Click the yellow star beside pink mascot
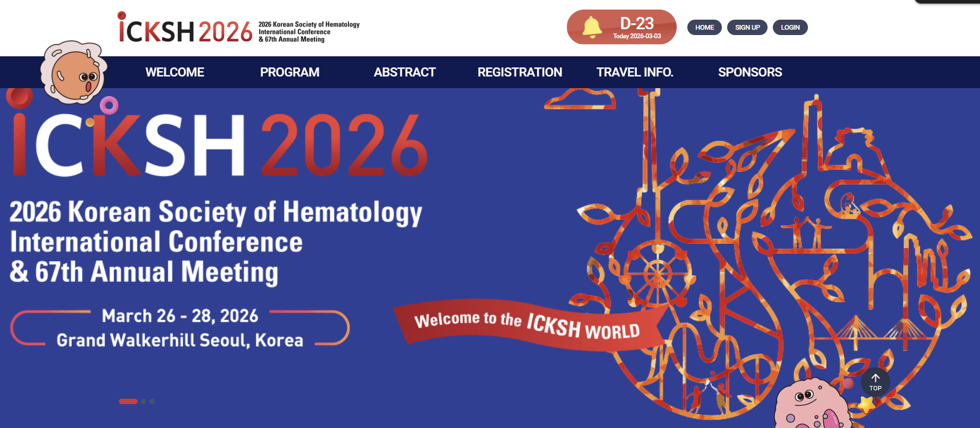This screenshot has height=428, width=980. tap(866, 405)
